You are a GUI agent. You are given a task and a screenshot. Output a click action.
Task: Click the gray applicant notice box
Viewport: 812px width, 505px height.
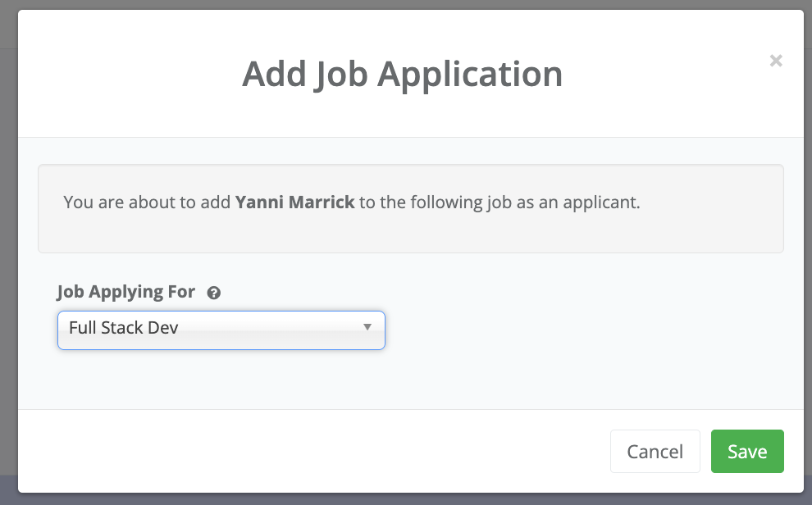click(x=410, y=234)
